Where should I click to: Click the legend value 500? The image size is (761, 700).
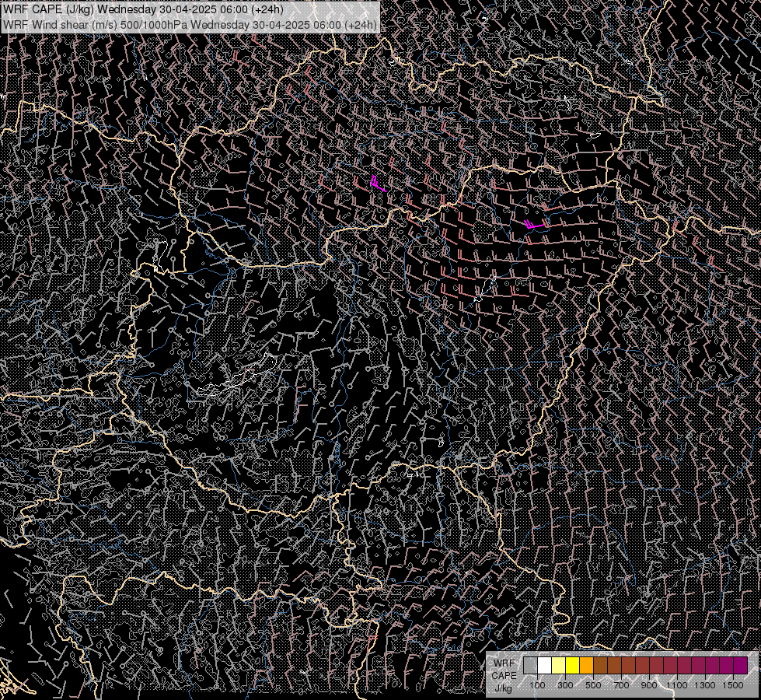(593, 685)
